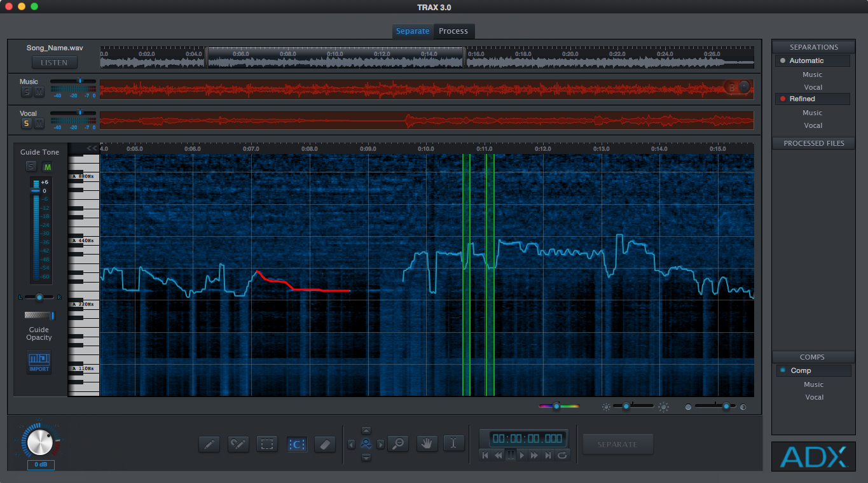Toggle solo on the Vocal track
This screenshot has height=483, width=868.
point(26,123)
